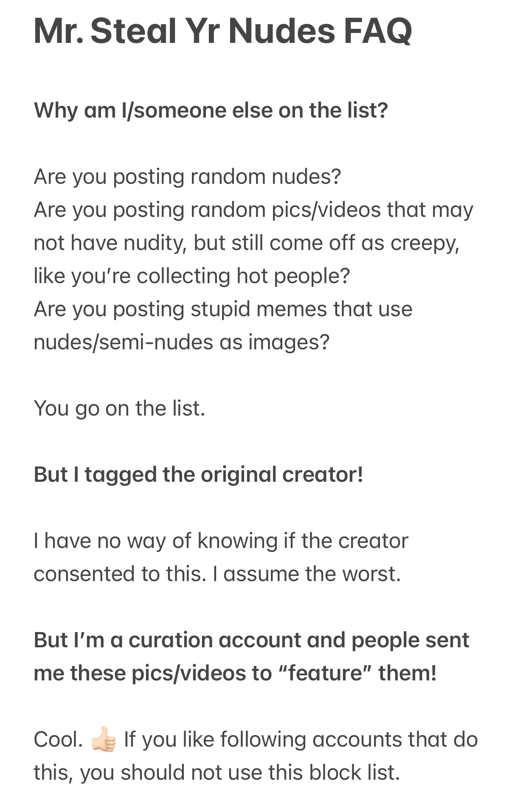Click the line "like you're collecting hot people?"
The image size is (512, 812).
[x=191, y=276]
